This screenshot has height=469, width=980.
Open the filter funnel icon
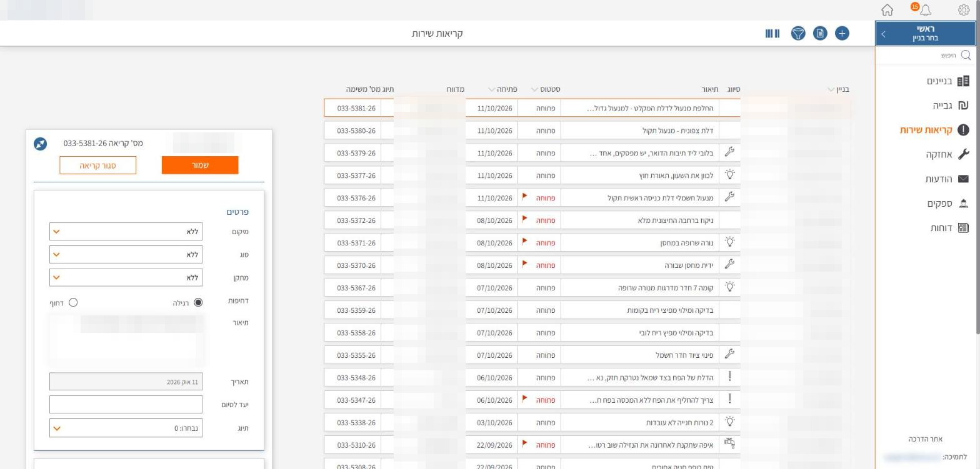(x=798, y=33)
